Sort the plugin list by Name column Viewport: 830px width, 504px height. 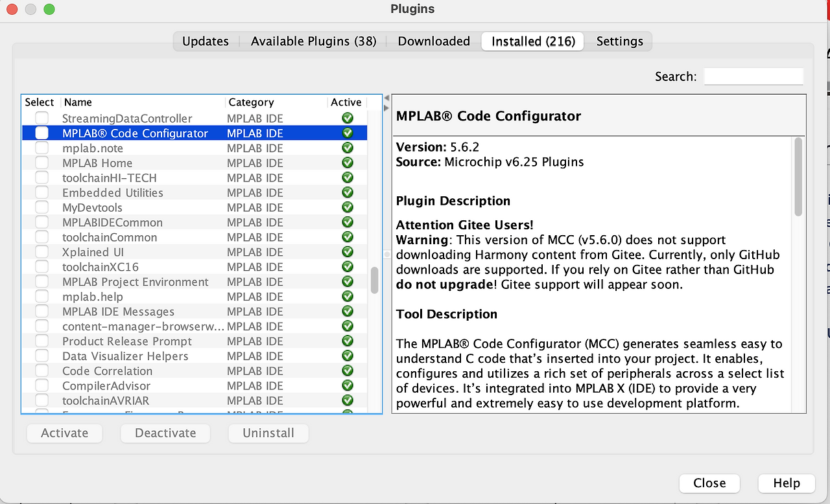coord(143,102)
